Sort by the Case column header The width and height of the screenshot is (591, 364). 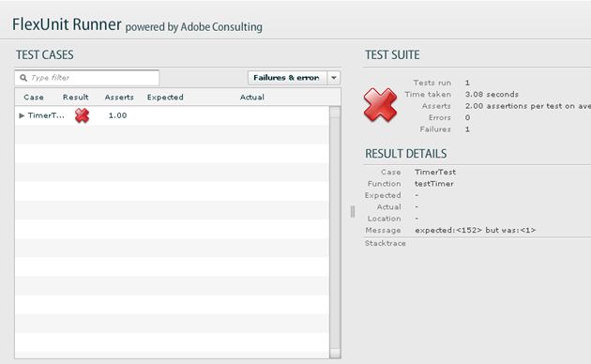coord(34,98)
